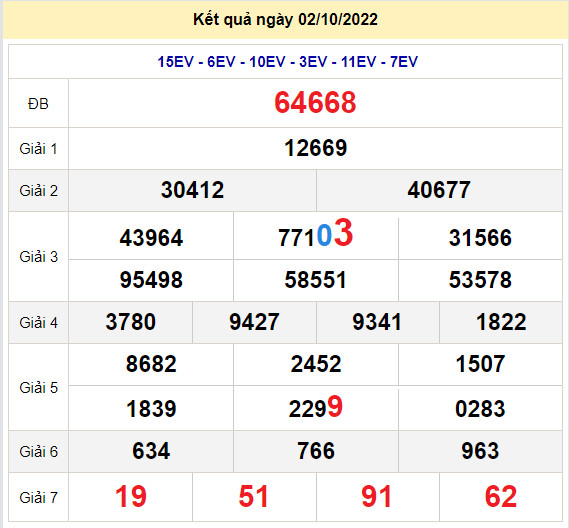Select Giải 3 number 53578
The image size is (569, 528).
click(x=480, y=280)
